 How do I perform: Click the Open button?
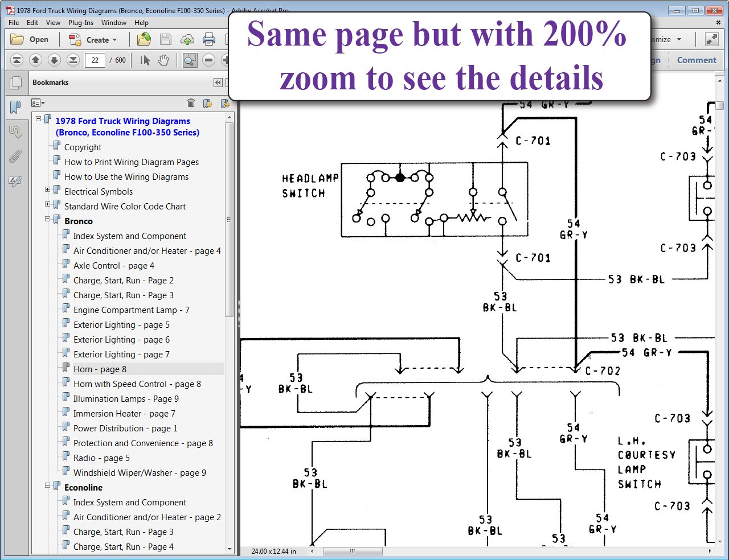(x=30, y=40)
